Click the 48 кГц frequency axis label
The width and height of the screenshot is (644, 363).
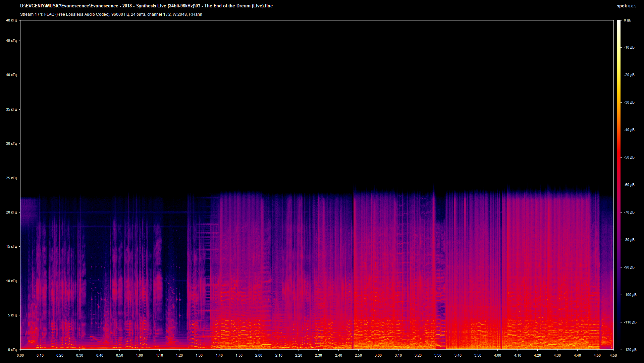(11, 20)
